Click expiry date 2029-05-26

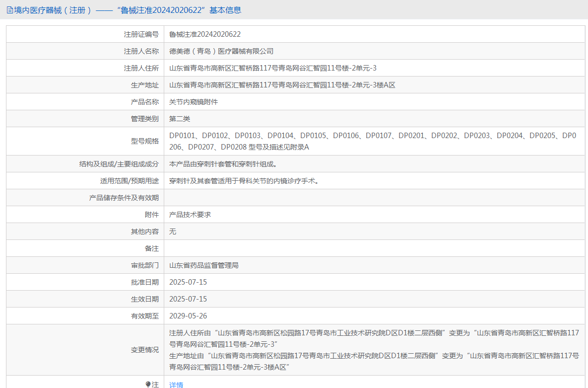(188, 316)
